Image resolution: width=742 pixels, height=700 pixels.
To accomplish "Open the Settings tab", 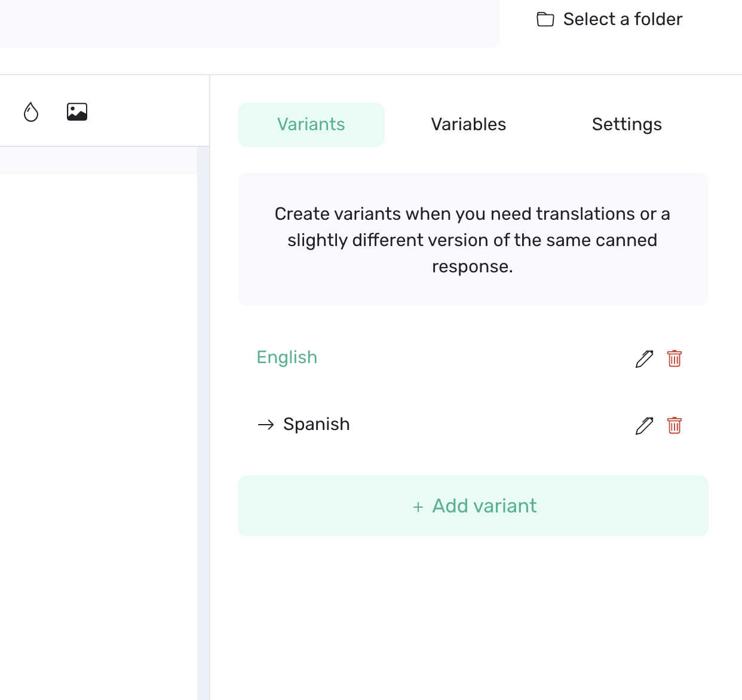I will click(627, 124).
